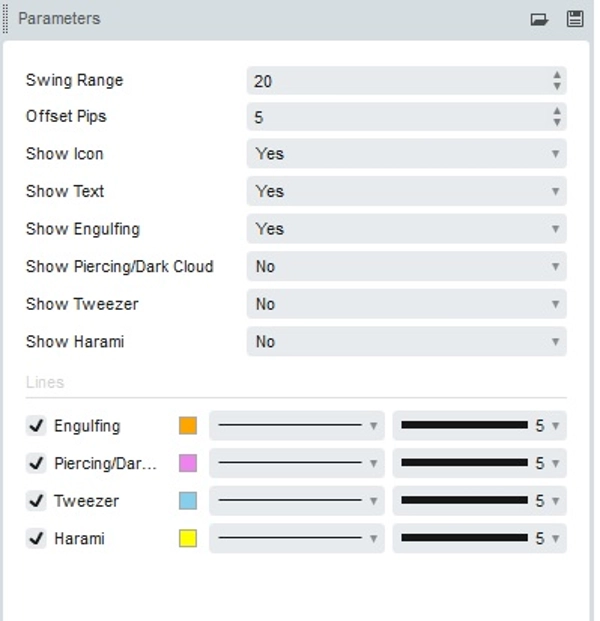Open the Engulfing line style dropdown

click(297, 426)
